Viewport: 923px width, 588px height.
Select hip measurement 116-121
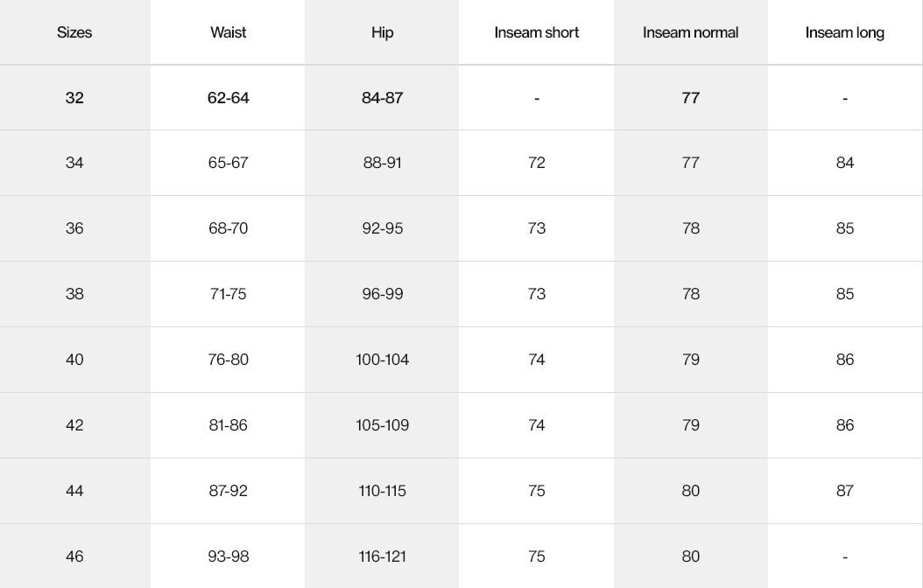382,556
